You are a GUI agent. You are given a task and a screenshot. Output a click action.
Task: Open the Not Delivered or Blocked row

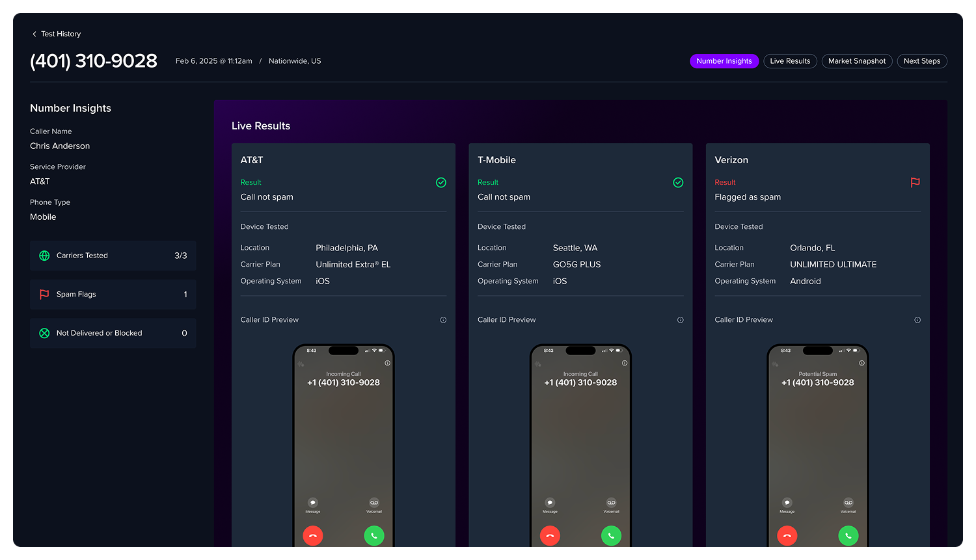point(113,333)
